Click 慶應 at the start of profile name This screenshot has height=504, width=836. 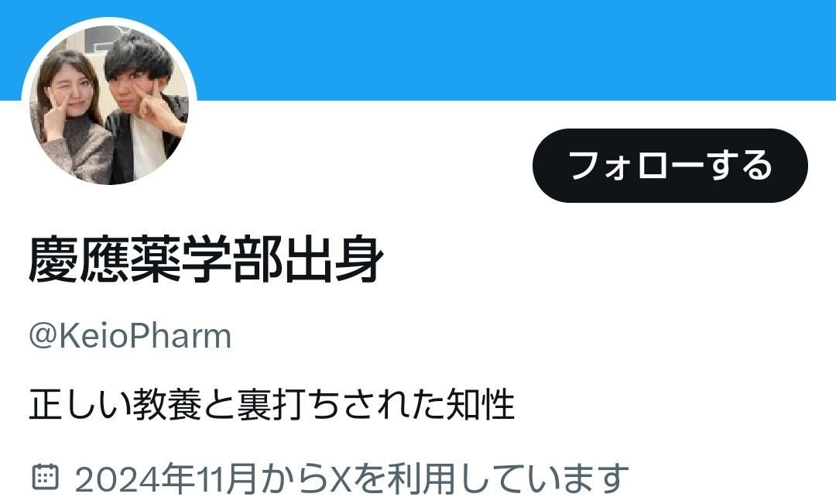click(78, 259)
